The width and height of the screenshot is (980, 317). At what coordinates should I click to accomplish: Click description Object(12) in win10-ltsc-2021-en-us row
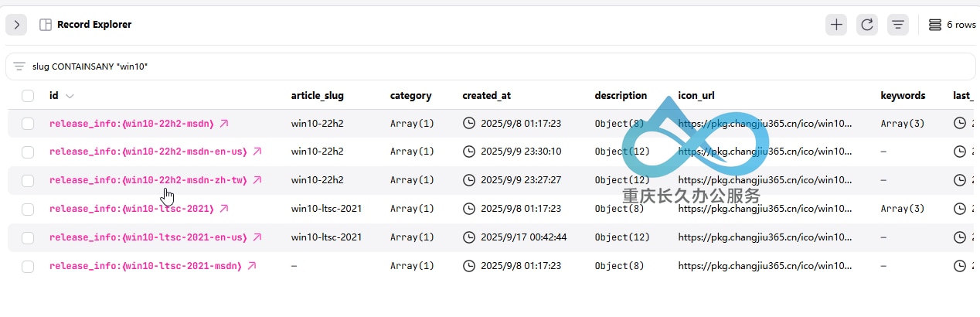pos(622,238)
